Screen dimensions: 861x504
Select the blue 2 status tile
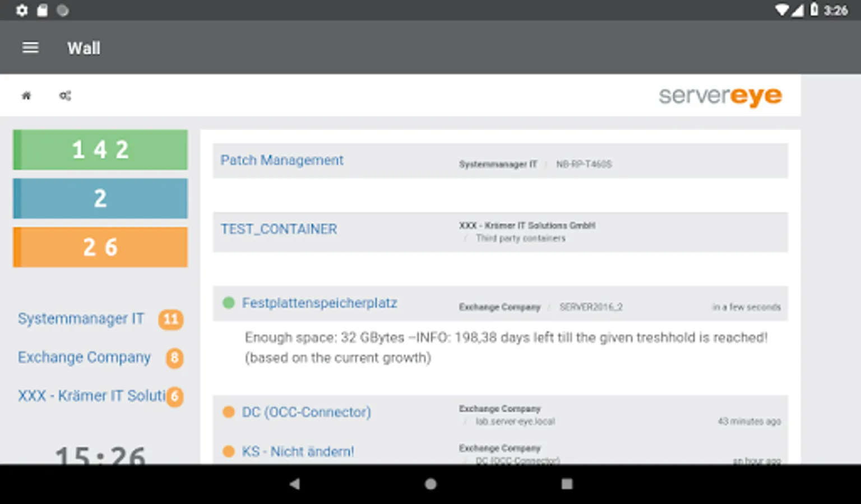[100, 198]
